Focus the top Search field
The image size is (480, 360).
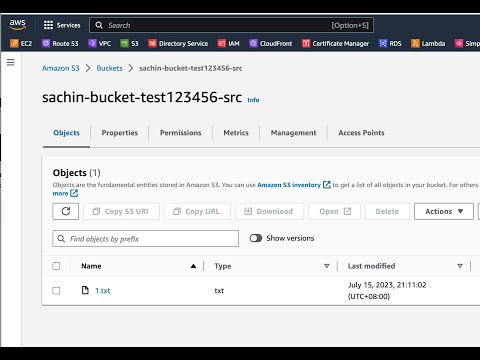(231, 25)
